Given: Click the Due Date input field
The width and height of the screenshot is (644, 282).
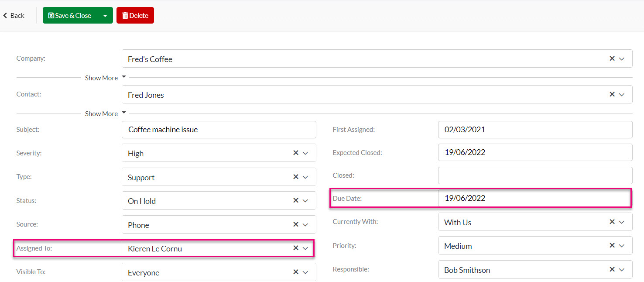Looking at the screenshot, I should (535, 198).
